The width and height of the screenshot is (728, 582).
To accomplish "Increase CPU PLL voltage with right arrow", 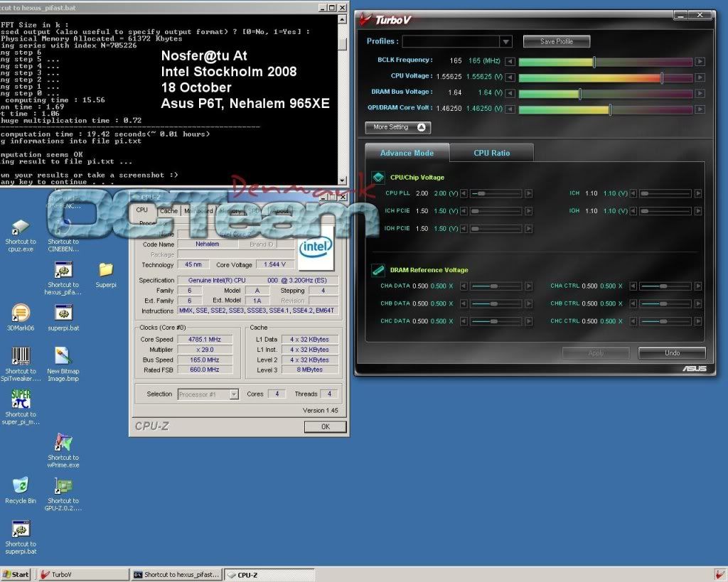I will [x=528, y=193].
